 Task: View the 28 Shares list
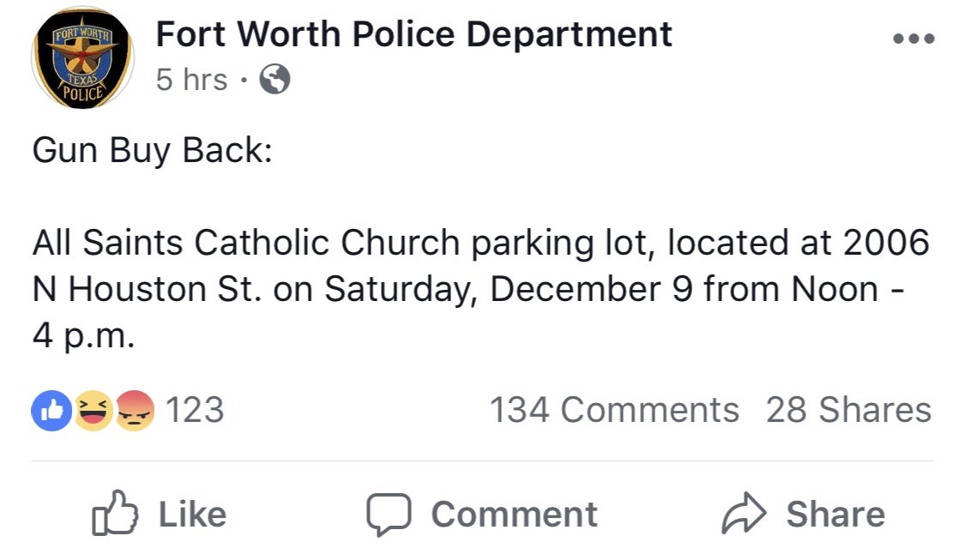pos(848,410)
